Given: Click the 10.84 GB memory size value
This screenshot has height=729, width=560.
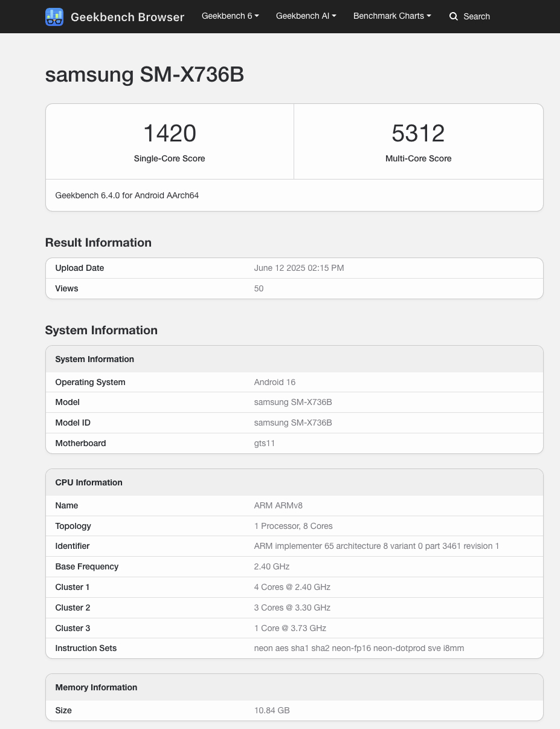Looking at the screenshot, I should 272,710.
